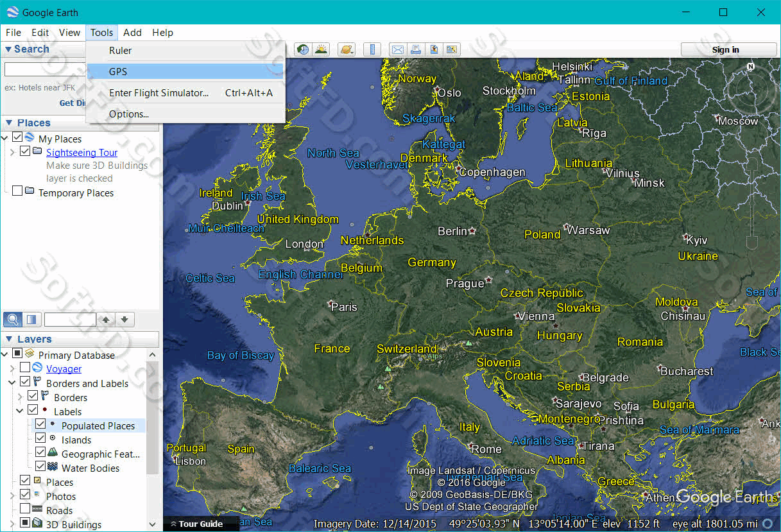Collapse the Layers panel triangle
781x532 pixels.
pyautogui.click(x=8, y=339)
